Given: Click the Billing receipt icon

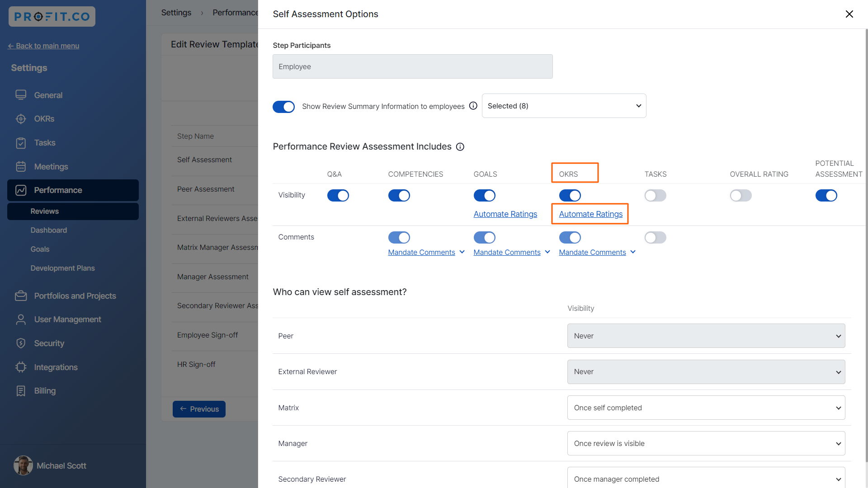Looking at the screenshot, I should pos(21,391).
